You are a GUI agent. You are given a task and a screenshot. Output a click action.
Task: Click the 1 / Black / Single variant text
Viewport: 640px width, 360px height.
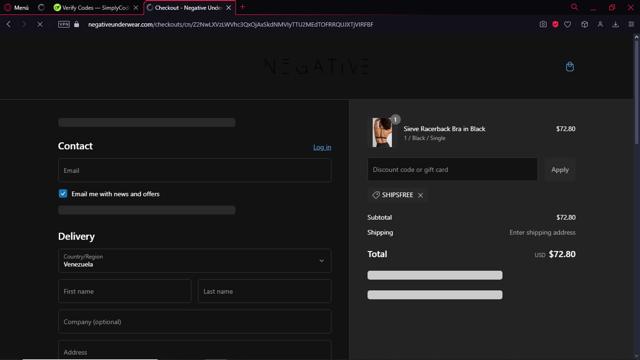point(424,138)
